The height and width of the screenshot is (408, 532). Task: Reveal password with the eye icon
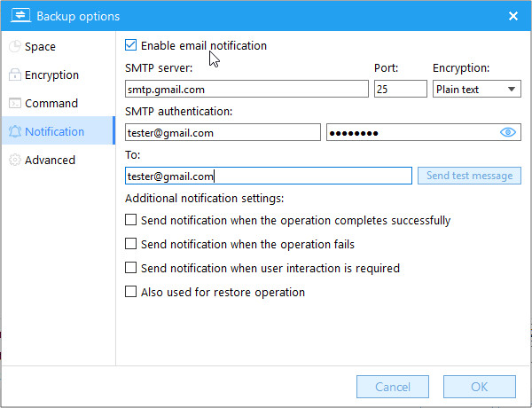coord(508,132)
